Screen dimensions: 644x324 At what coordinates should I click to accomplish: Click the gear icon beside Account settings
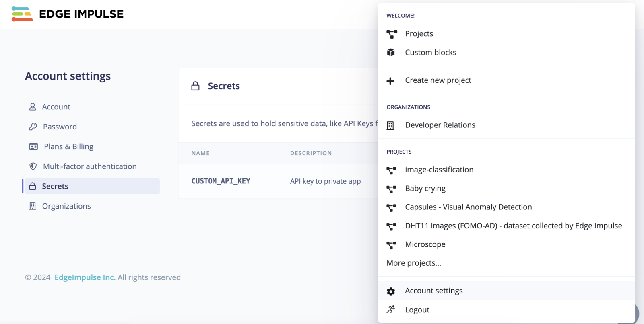[391, 291]
